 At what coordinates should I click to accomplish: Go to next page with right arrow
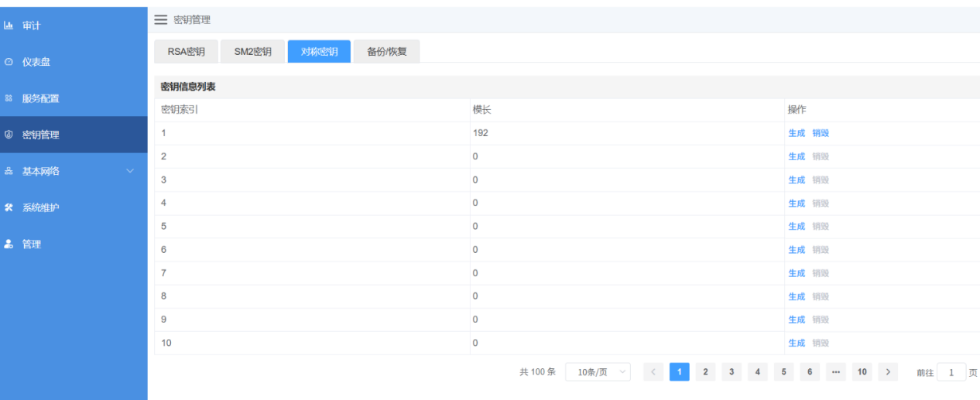tap(888, 372)
